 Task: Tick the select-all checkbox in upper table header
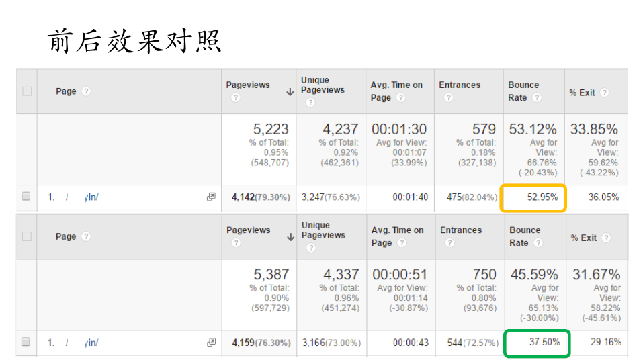(27, 91)
